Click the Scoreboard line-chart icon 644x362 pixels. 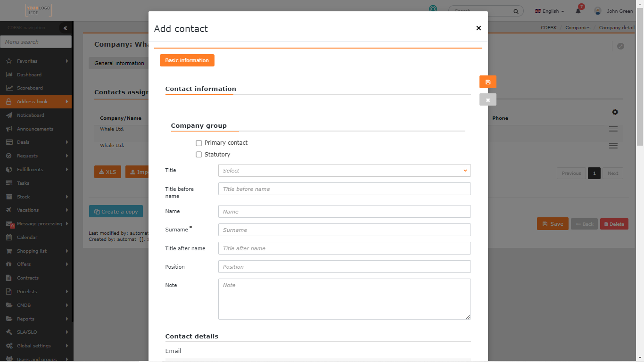(9, 88)
